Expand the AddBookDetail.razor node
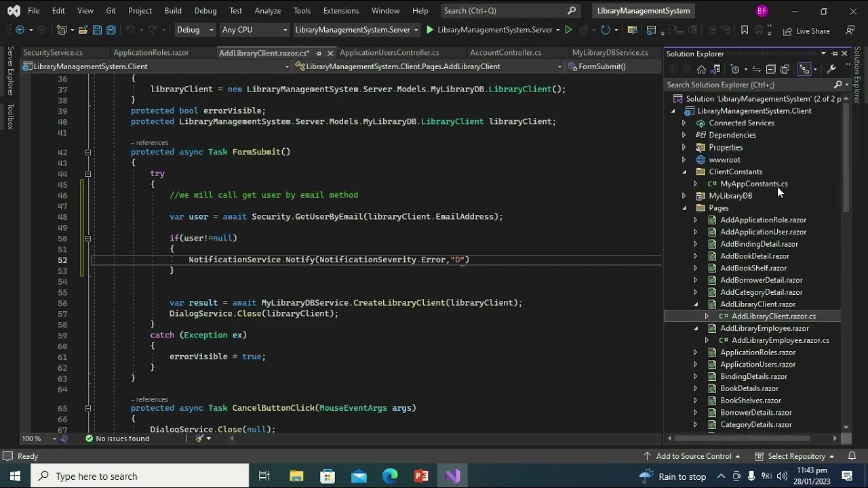Screen dimensions: 868x488 coord(695,256)
